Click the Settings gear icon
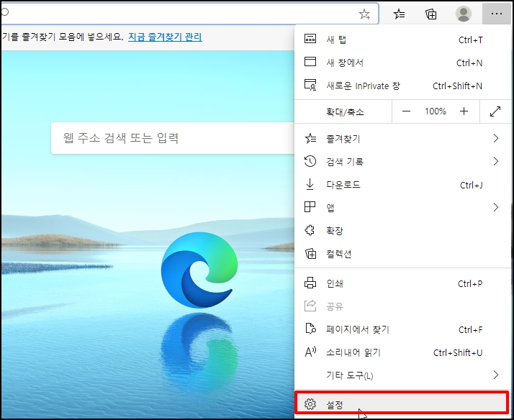This screenshot has width=514, height=420. pos(310,404)
